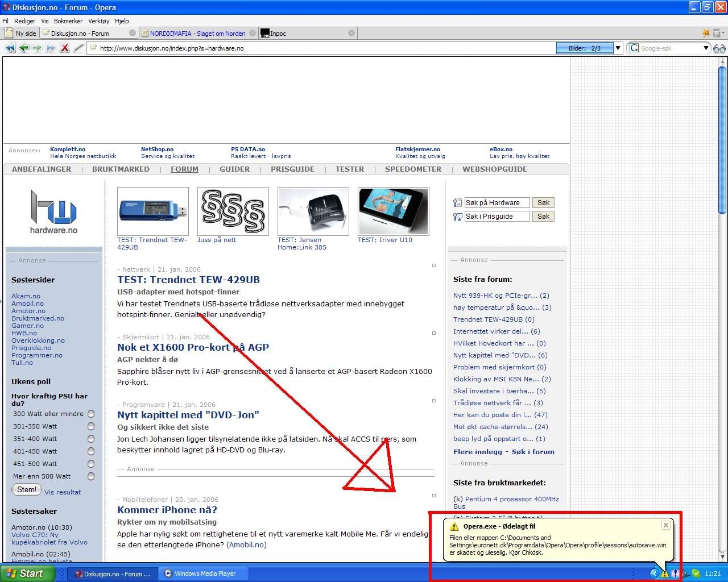Click Søk button next to Prisguide field
The image size is (728, 582).
pyautogui.click(x=543, y=216)
